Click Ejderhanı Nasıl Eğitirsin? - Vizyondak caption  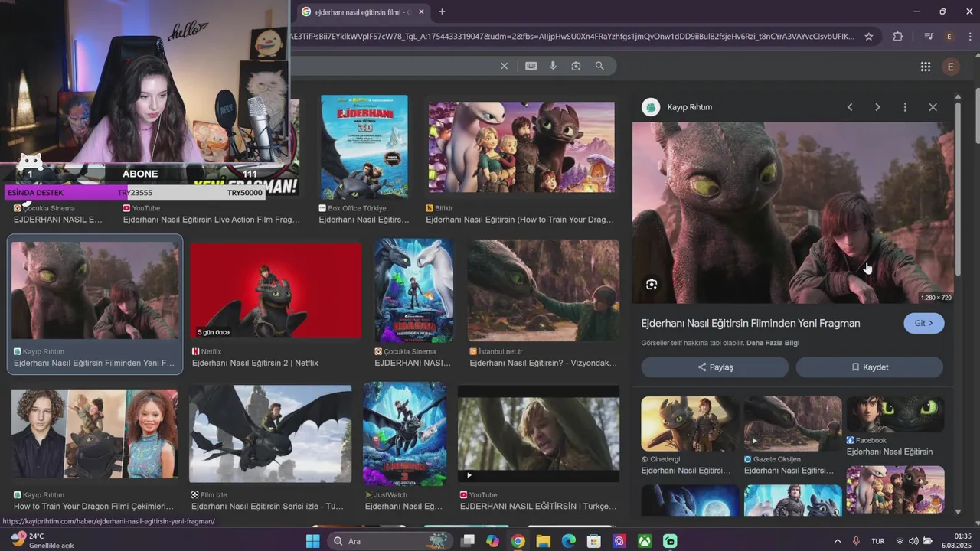(x=544, y=363)
